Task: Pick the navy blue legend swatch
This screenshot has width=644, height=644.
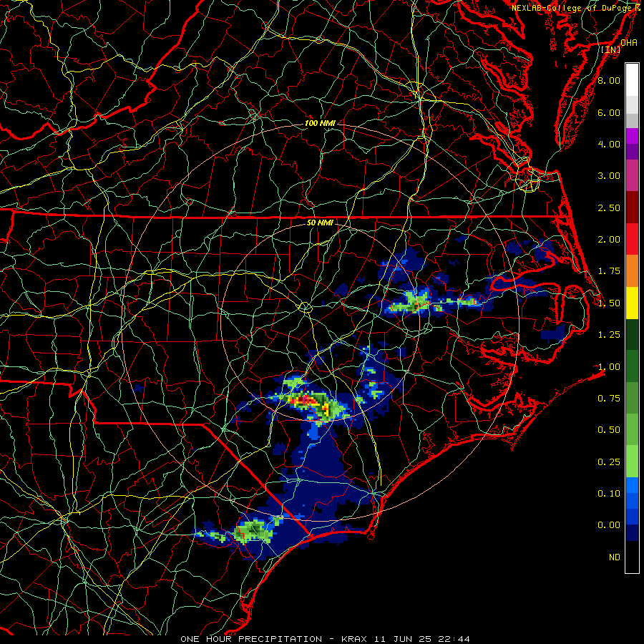Action: tap(632, 533)
